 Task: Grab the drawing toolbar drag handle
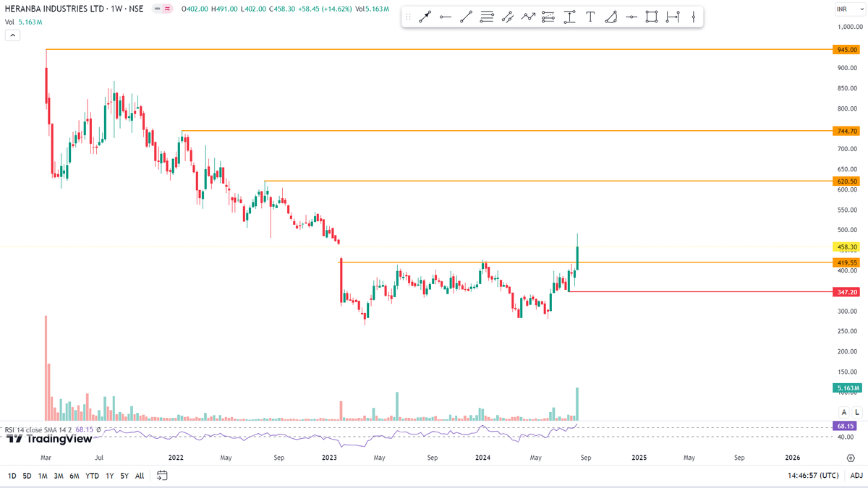pyautogui.click(x=409, y=17)
